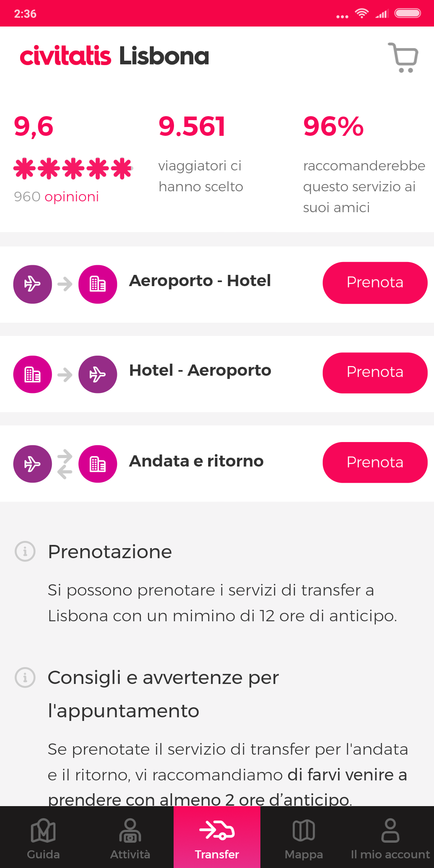This screenshot has width=434, height=868.
Task: Tap the five-star rating graphic
Action: 73,168
